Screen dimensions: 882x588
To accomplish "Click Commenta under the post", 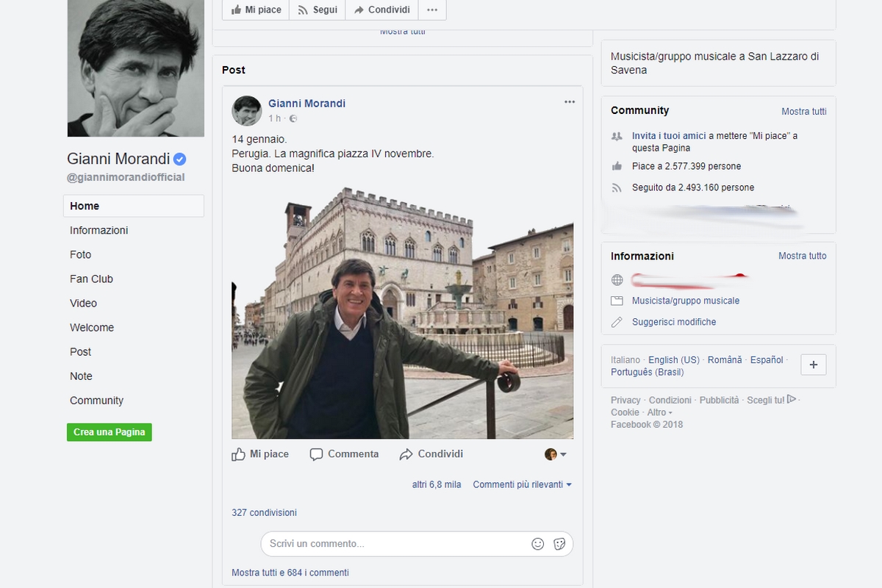I will (345, 454).
